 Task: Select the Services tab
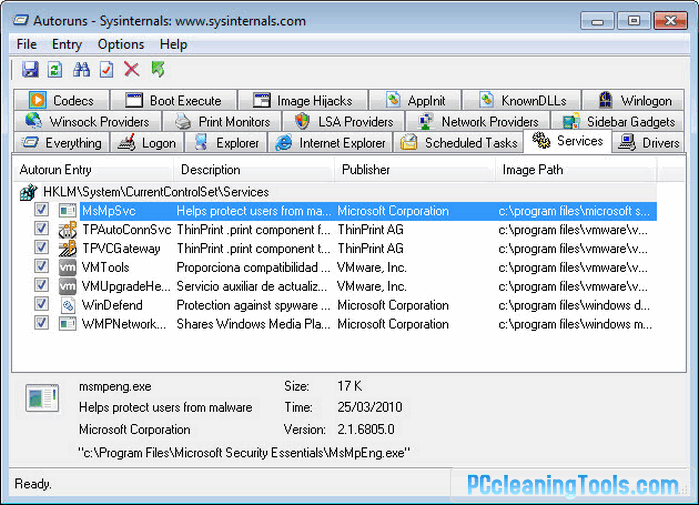[x=567, y=141]
